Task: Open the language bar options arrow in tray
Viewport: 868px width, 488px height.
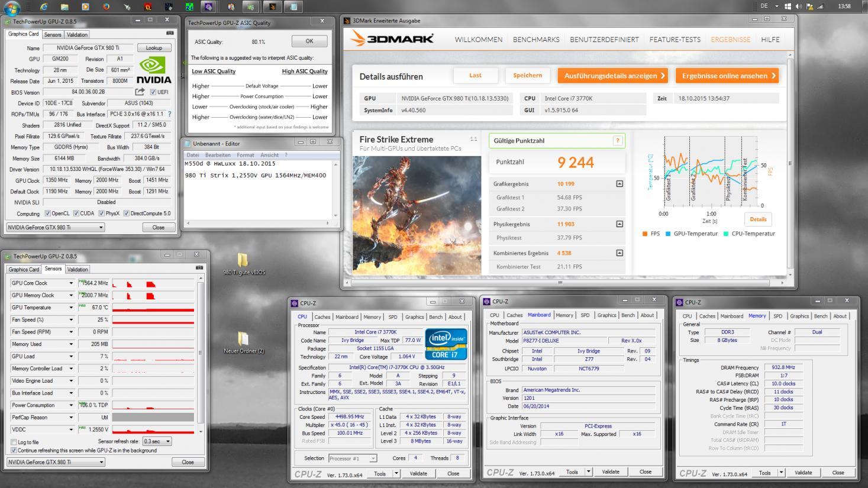Action: click(x=777, y=7)
